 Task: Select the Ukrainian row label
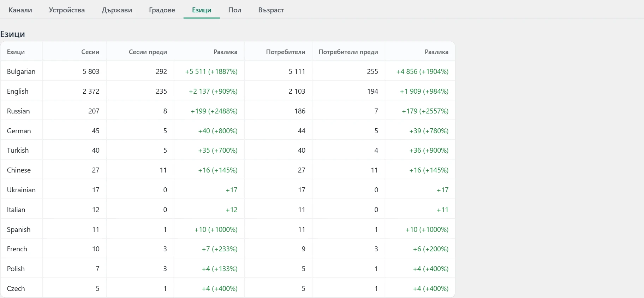tap(21, 190)
